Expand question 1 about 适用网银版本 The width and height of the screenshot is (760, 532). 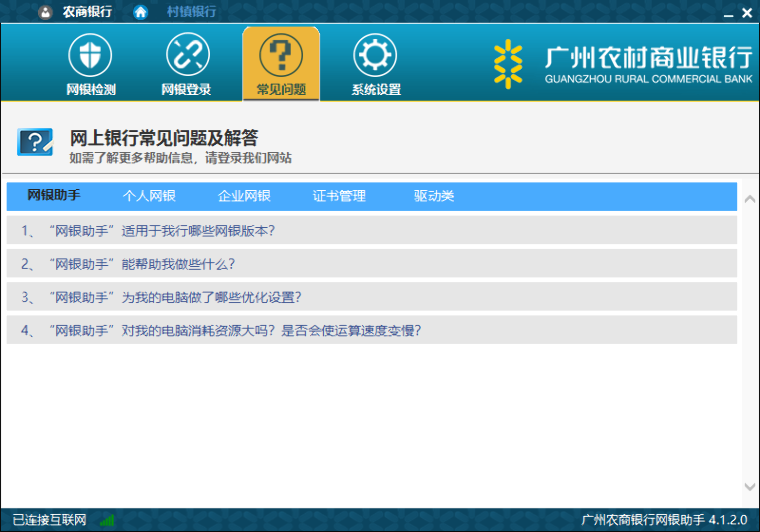(x=372, y=230)
